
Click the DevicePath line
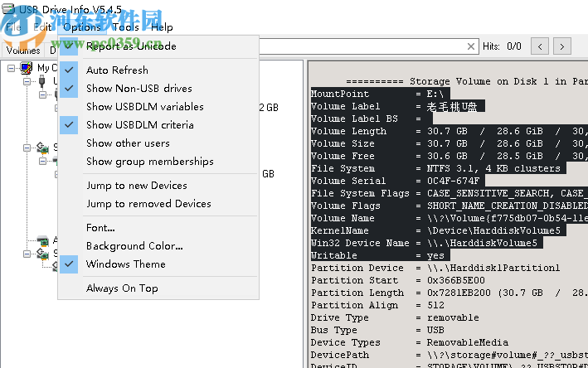tap(450, 355)
